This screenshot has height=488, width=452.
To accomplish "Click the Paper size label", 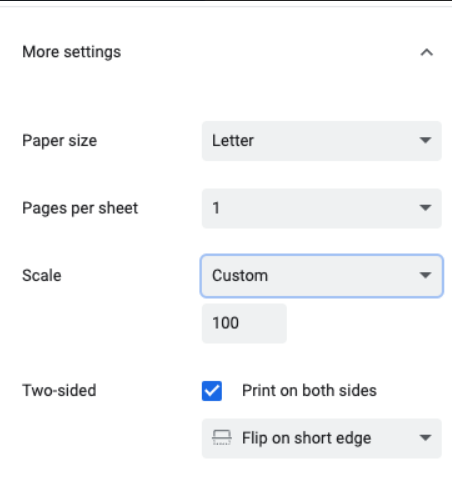I will click(60, 141).
